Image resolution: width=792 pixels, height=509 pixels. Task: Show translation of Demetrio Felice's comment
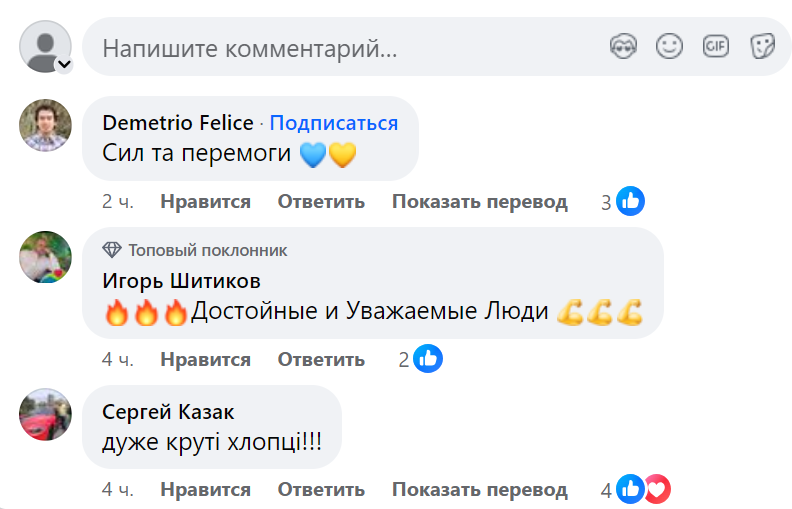(479, 202)
